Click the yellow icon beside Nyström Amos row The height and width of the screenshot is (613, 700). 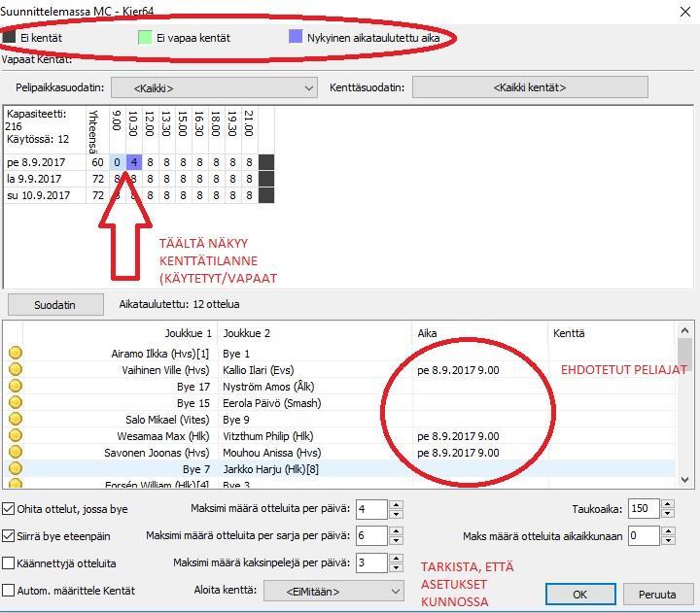point(16,386)
